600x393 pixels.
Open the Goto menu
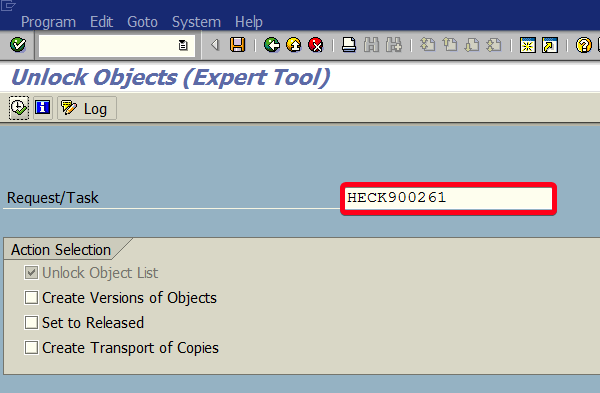(x=142, y=22)
